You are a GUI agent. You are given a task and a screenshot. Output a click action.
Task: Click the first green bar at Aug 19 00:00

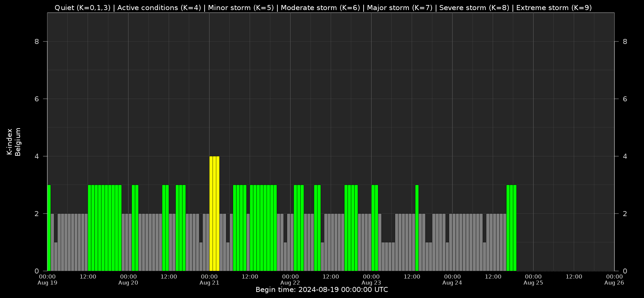coord(49,228)
